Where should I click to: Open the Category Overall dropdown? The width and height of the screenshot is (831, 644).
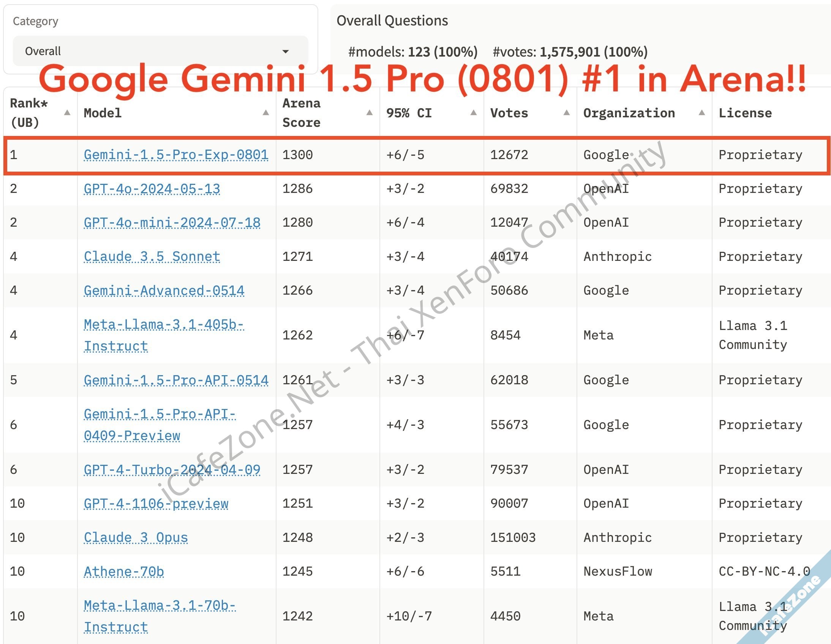[160, 51]
